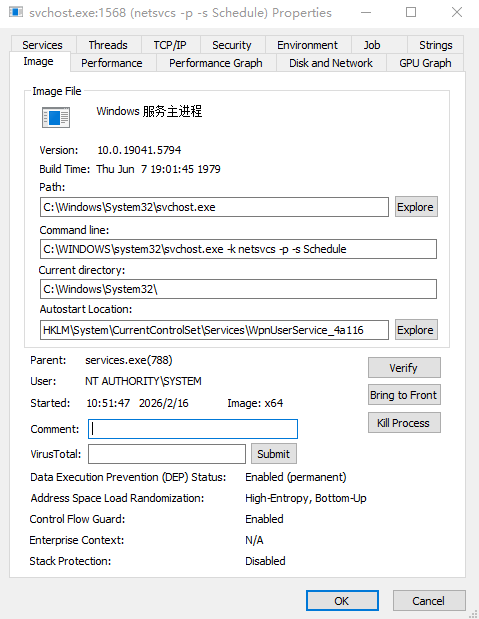479x619 pixels.
Task: Click the Windows 服务主进程 description text
Action: point(149,111)
